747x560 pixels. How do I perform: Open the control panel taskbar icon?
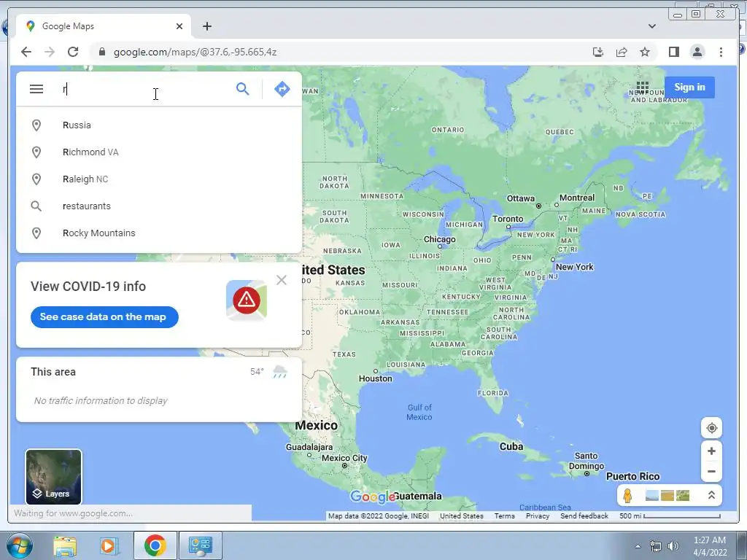(x=200, y=545)
